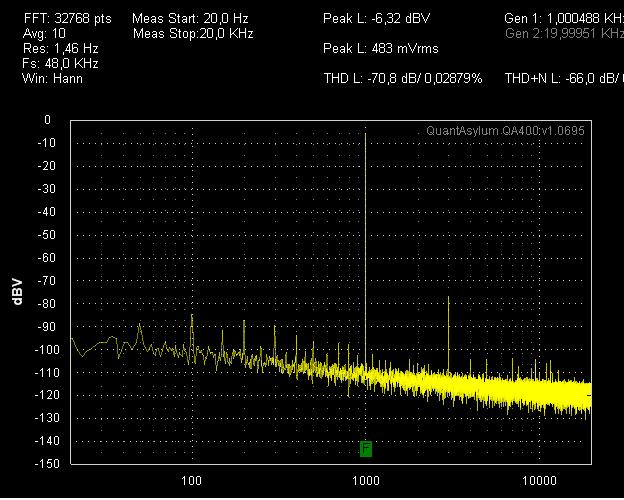Click 'Peak L: -6,32 dBV' readout
The height and width of the screenshot is (500, 624).
point(376,18)
